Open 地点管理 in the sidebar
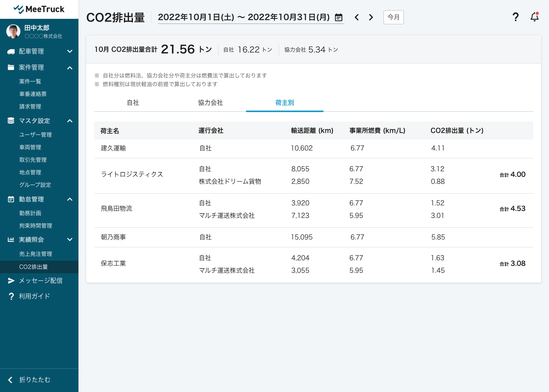The width and height of the screenshot is (549, 392). click(x=30, y=172)
